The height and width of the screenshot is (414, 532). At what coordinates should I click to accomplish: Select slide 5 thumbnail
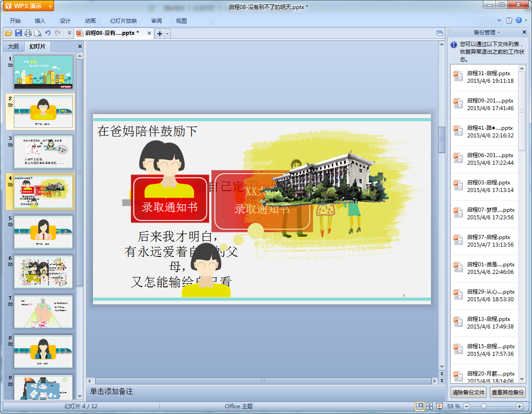(x=43, y=232)
